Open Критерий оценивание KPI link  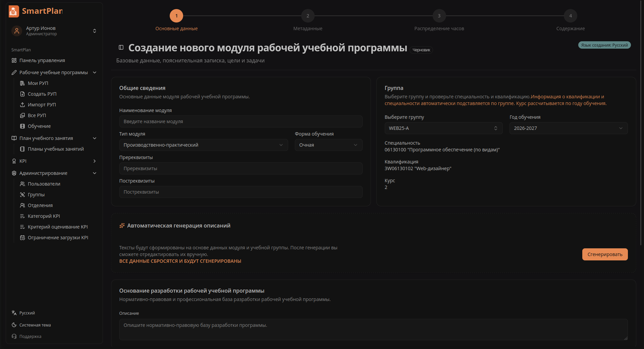pyautogui.click(x=58, y=227)
